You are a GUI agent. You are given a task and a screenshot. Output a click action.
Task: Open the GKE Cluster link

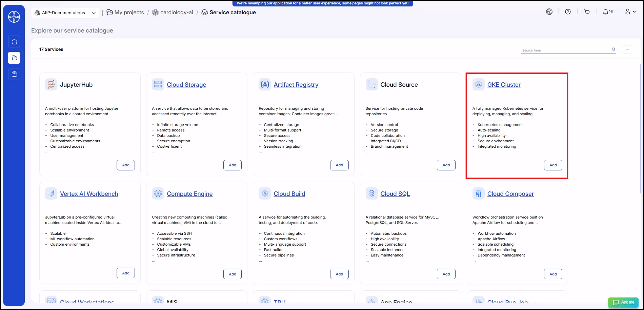click(504, 85)
